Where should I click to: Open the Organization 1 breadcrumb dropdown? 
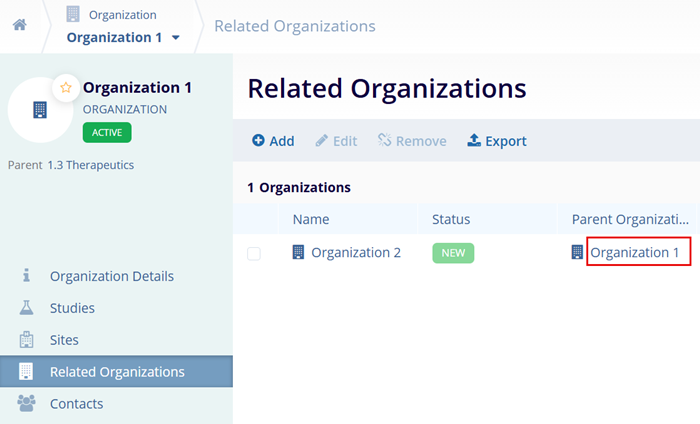pyautogui.click(x=123, y=38)
